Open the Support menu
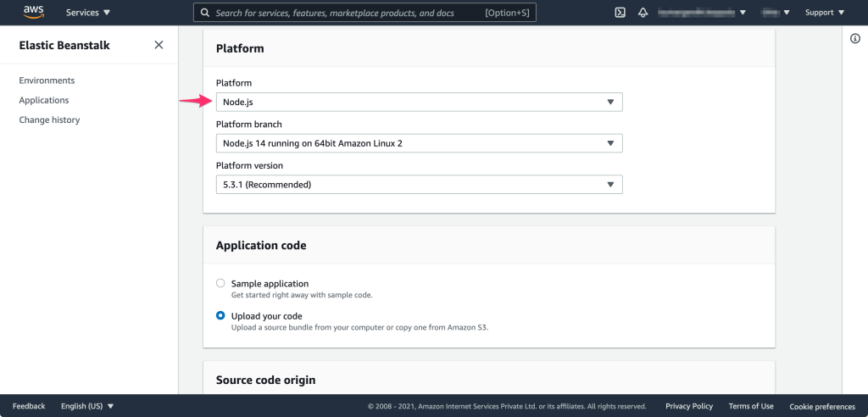 click(824, 13)
